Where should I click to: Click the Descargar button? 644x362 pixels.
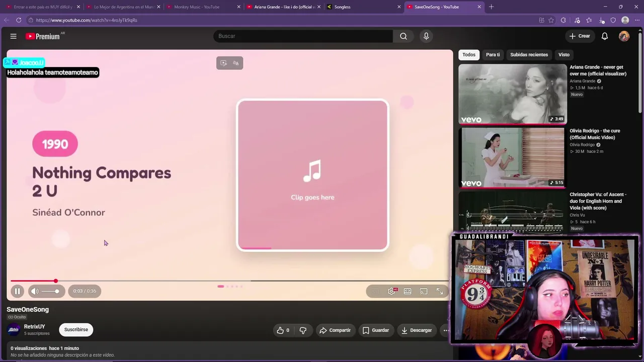pos(417,330)
